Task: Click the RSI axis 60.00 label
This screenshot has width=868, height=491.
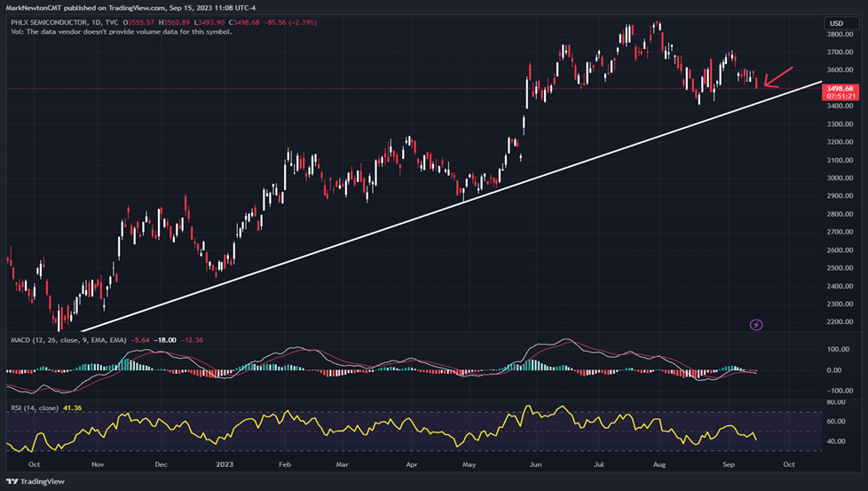Action: [836, 421]
